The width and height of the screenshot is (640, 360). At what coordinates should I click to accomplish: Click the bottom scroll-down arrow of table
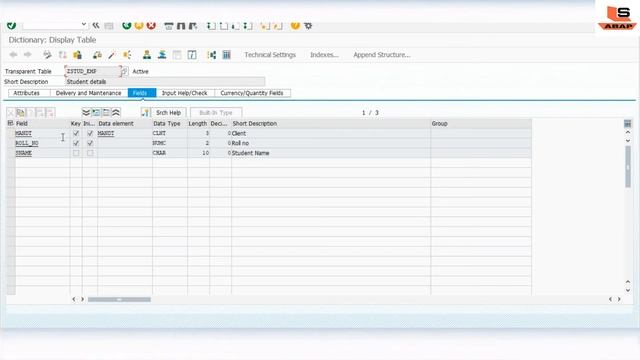click(628, 290)
